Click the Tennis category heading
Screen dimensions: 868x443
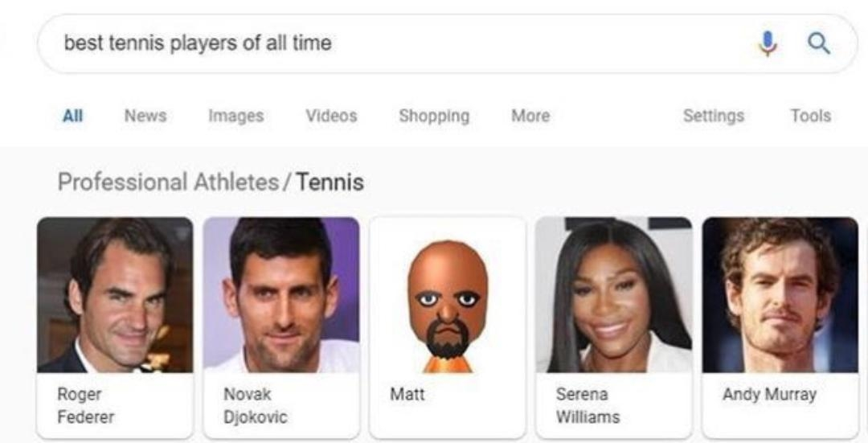point(330,183)
